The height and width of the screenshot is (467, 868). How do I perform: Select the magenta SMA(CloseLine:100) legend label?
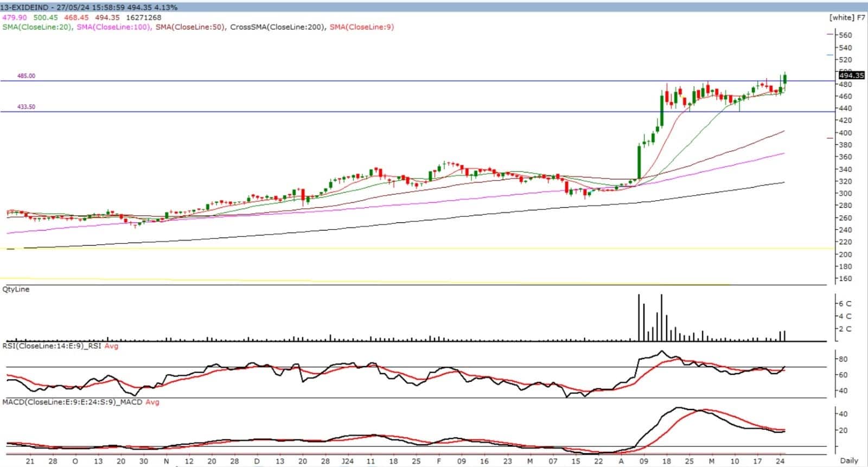click(112, 27)
